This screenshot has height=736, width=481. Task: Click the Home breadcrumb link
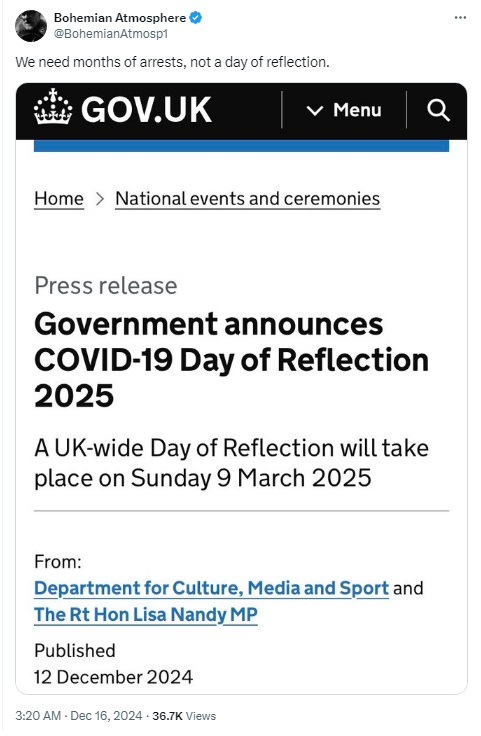[x=59, y=199]
